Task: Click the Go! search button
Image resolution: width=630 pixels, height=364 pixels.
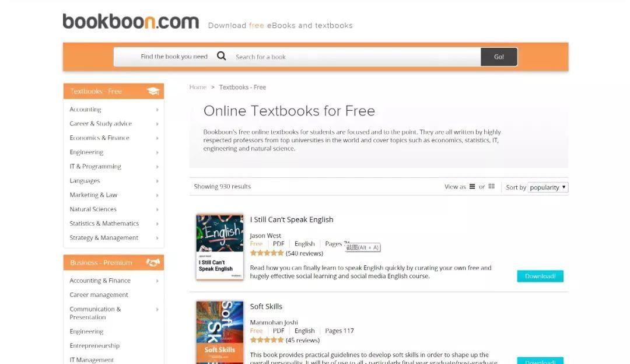Action: (499, 57)
